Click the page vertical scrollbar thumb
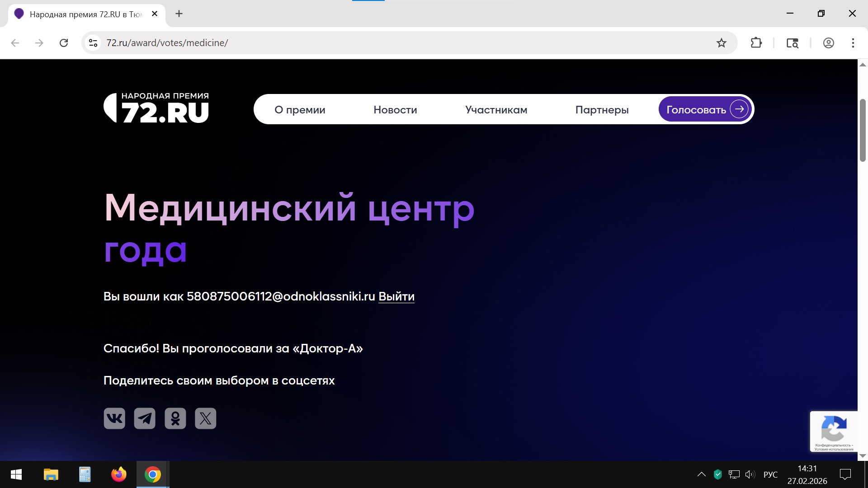The height and width of the screenshot is (488, 868). 863,130
